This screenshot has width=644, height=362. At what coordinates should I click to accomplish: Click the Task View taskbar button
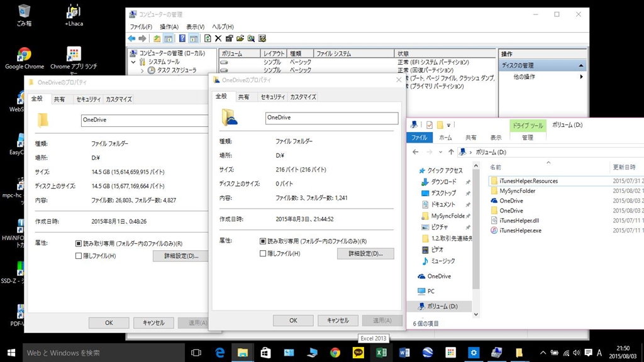coord(196,353)
